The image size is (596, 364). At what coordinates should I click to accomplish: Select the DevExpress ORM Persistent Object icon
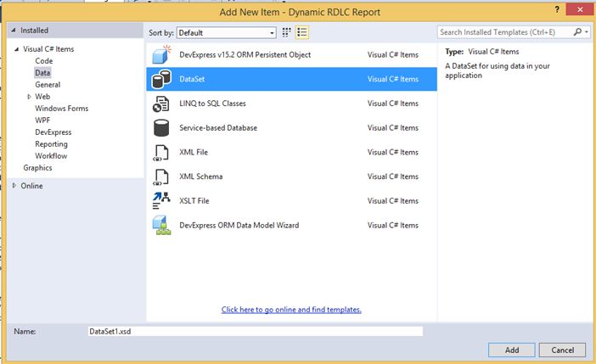point(162,54)
